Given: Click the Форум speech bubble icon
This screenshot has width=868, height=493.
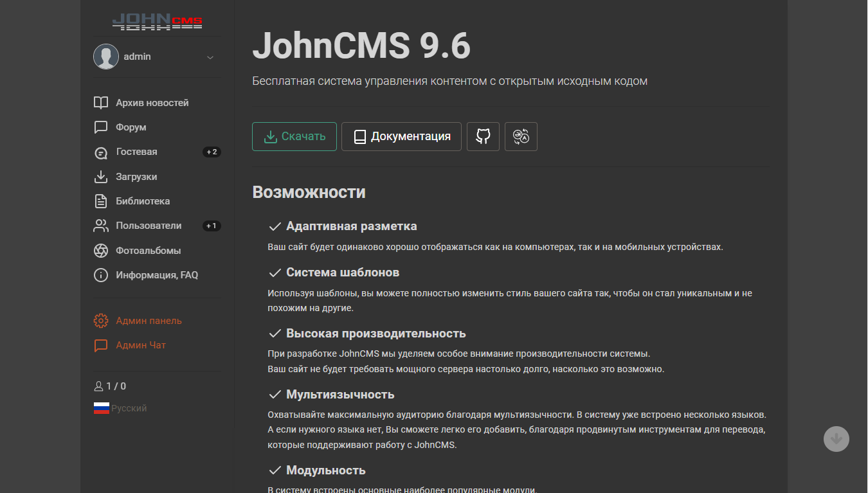Looking at the screenshot, I should click(101, 127).
